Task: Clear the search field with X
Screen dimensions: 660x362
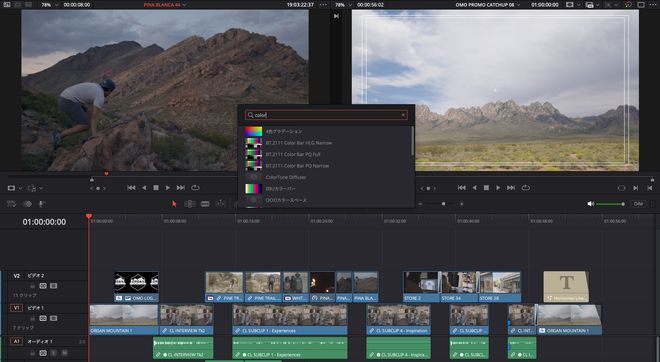Action: (403, 115)
